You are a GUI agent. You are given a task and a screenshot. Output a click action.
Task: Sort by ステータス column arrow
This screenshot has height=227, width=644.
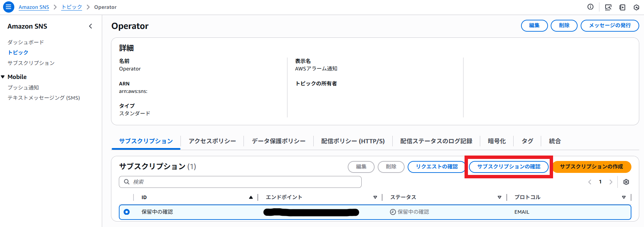[x=499, y=197]
